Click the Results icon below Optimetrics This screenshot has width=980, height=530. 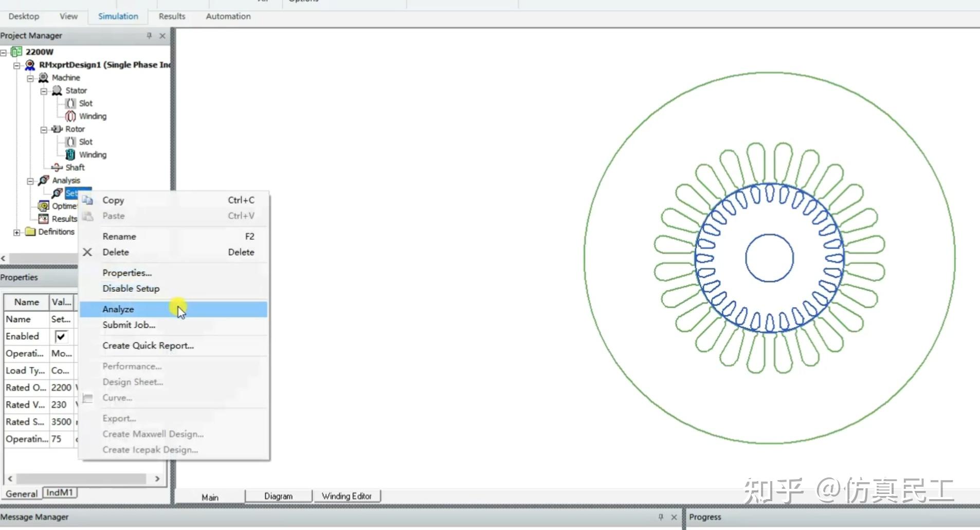[x=44, y=219]
